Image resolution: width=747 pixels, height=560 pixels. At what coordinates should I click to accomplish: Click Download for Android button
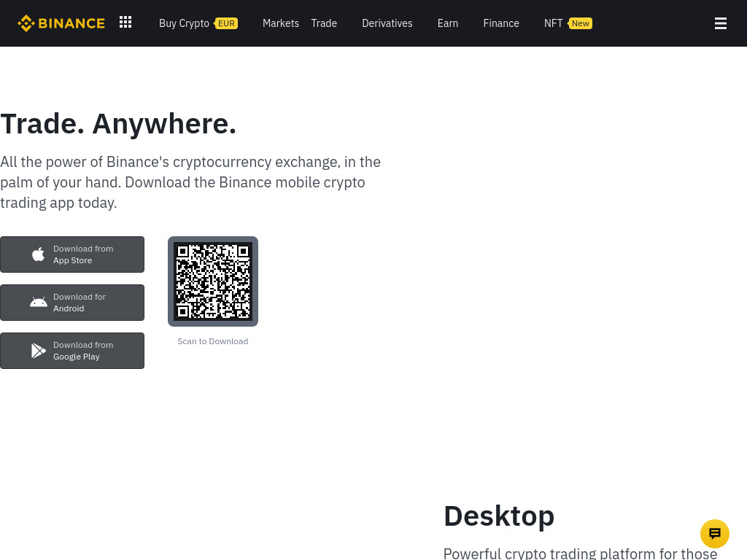pyautogui.click(x=72, y=303)
